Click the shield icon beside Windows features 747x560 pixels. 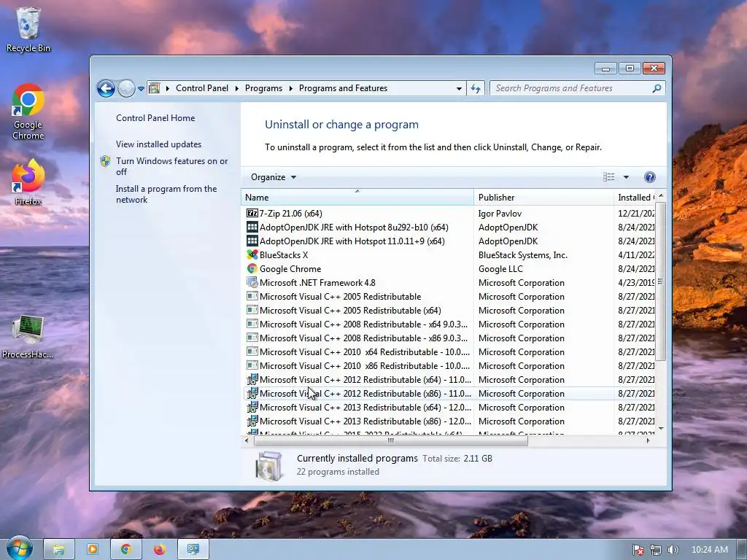(x=105, y=161)
